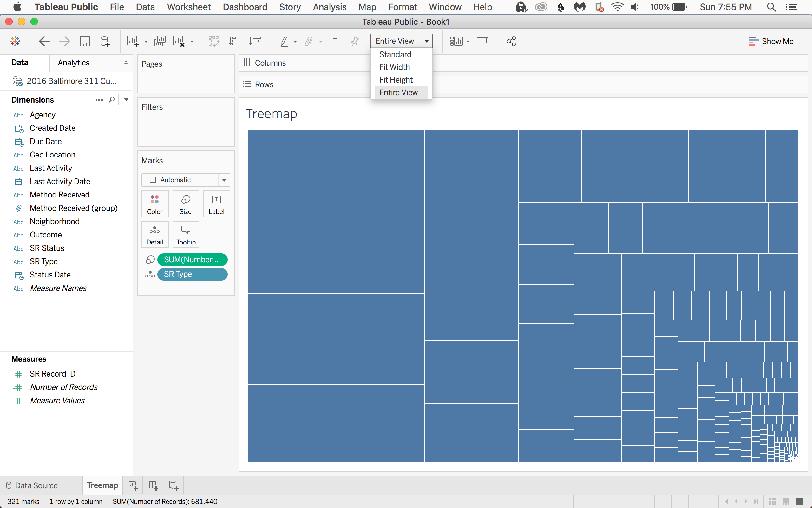Click the highlight pen icon
Image resolution: width=812 pixels, height=508 pixels.
coord(284,41)
